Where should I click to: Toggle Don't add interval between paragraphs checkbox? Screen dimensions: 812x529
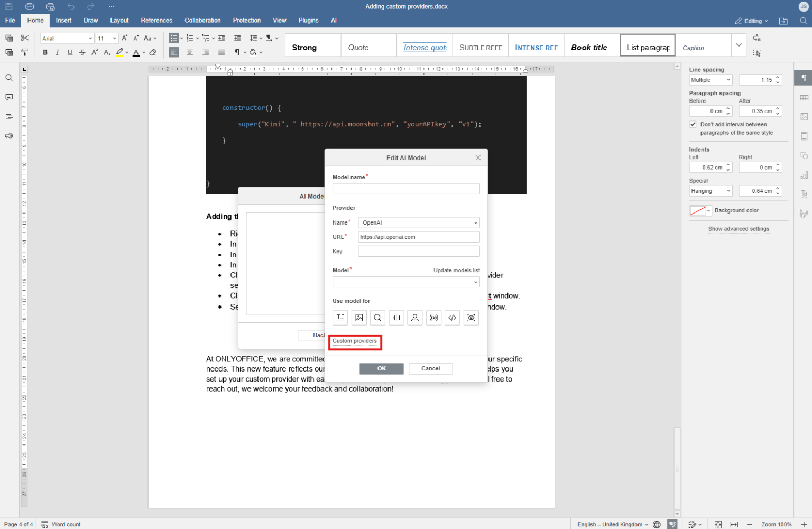pyautogui.click(x=693, y=124)
